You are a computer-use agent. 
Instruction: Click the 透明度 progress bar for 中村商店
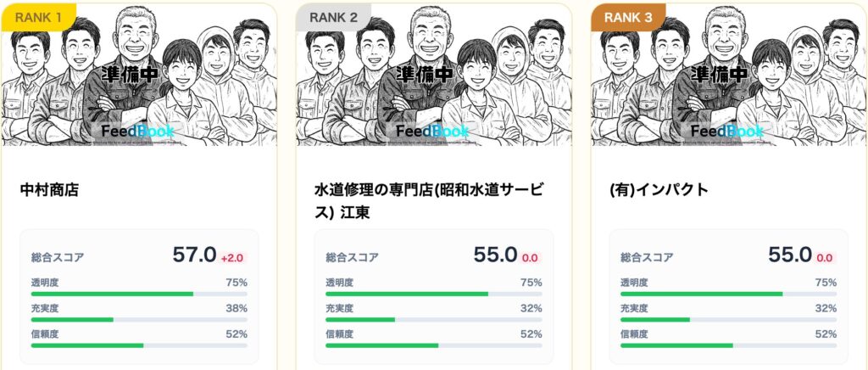tap(139, 294)
